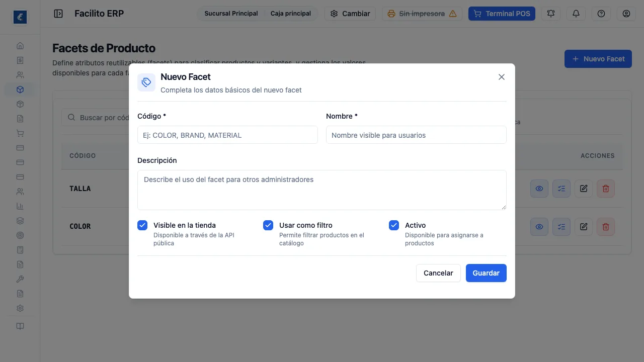
Task: Open the Terminal POS button
Action: 502,14
